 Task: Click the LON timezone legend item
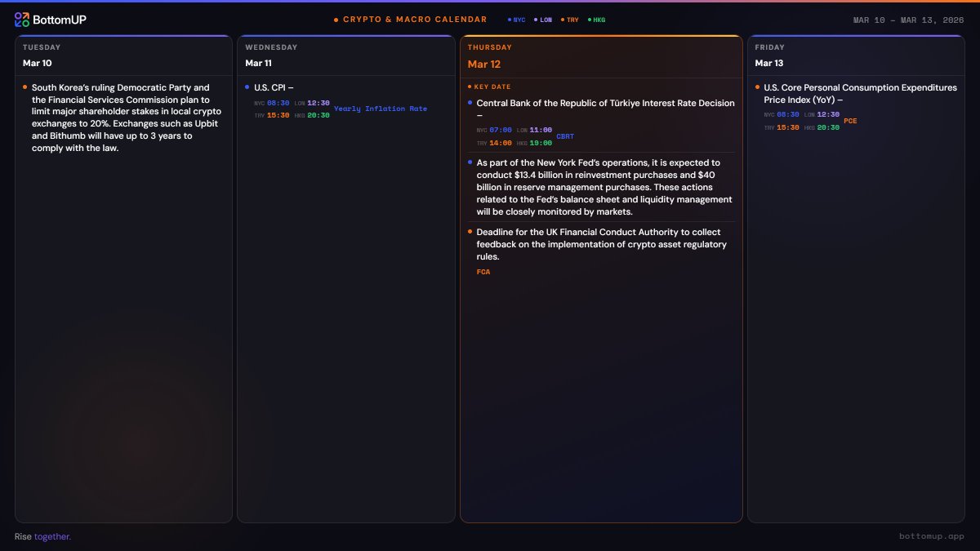[543, 20]
